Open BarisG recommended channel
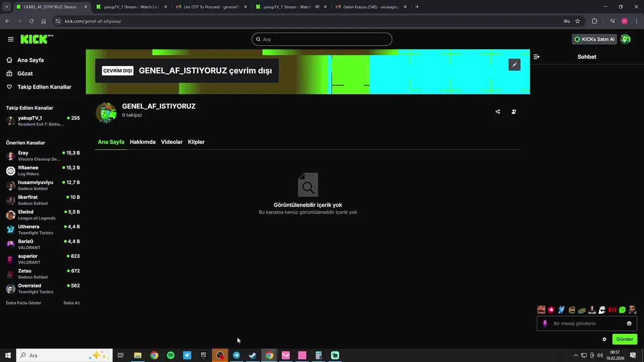 click(43, 244)
